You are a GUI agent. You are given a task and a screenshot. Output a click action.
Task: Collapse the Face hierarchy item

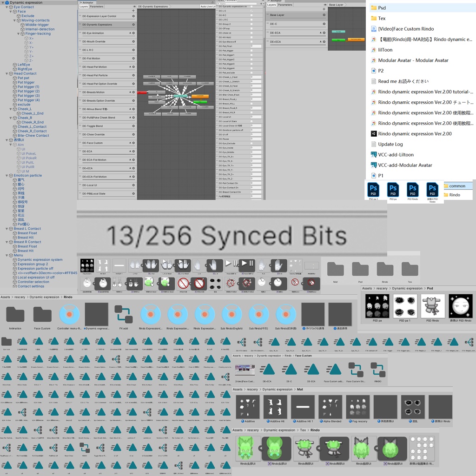click(x=11, y=12)
